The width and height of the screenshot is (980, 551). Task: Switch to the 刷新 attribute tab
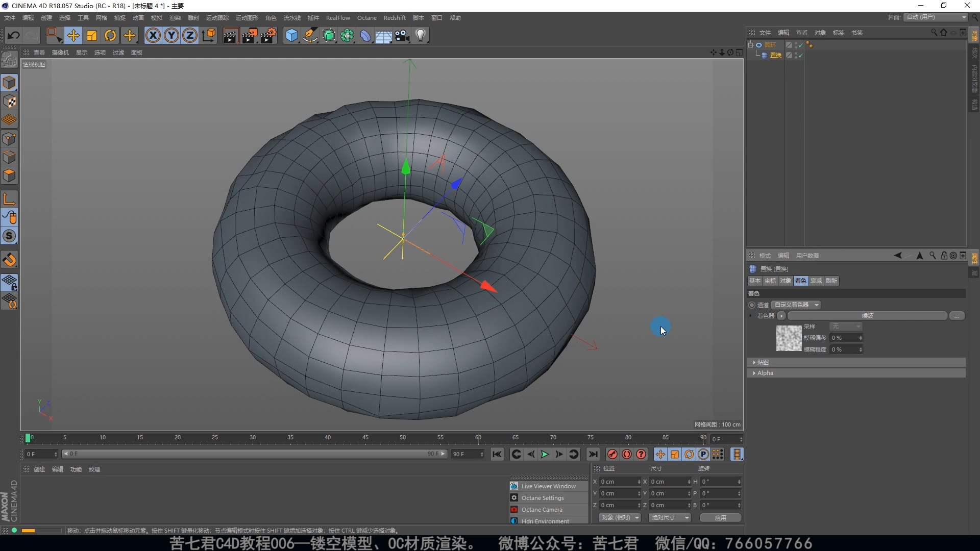(x=831, y=281)
